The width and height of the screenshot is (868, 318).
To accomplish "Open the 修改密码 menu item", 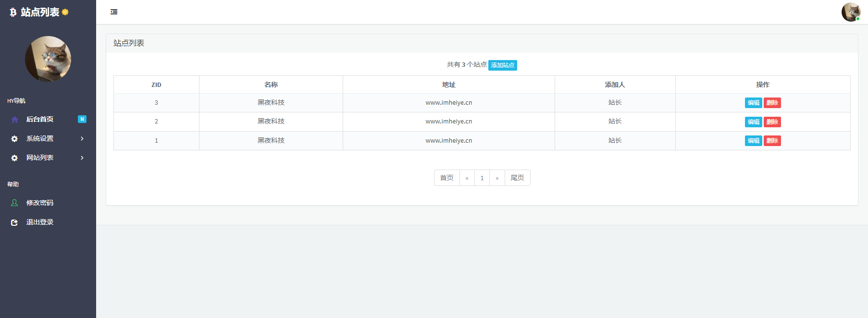I will coord(48,203).
